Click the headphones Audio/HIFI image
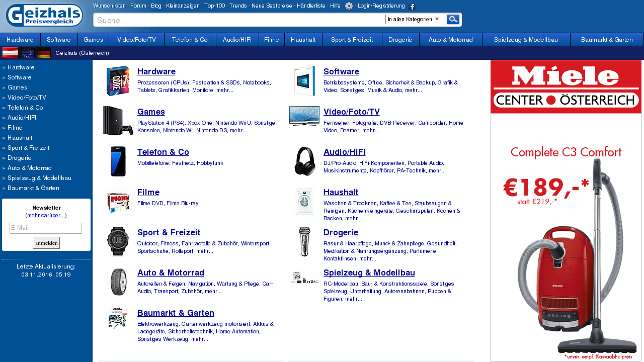The image size is (644, 362). [x=304, y=161]
